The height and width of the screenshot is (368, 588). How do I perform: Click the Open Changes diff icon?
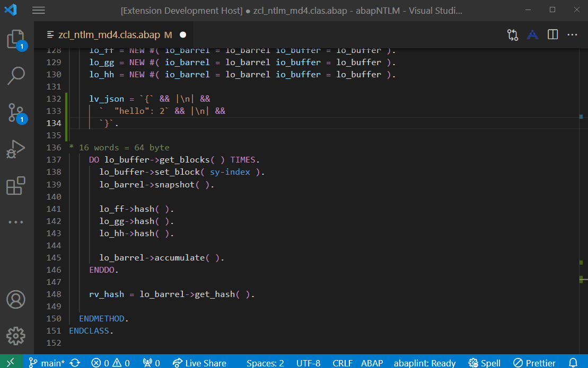[x=512, y=34]
